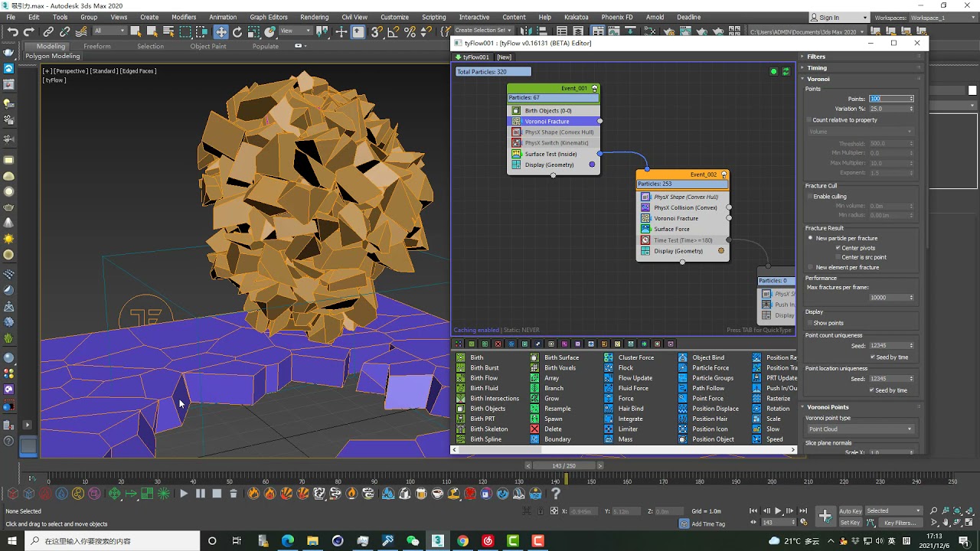Activate the Select and Rotate tool

(x=237, y=31)
